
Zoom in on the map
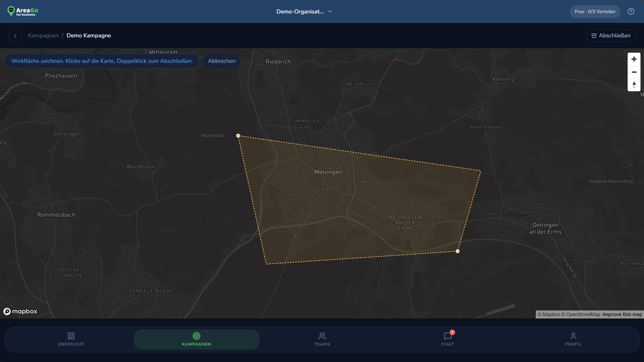(x=634, y=59)
